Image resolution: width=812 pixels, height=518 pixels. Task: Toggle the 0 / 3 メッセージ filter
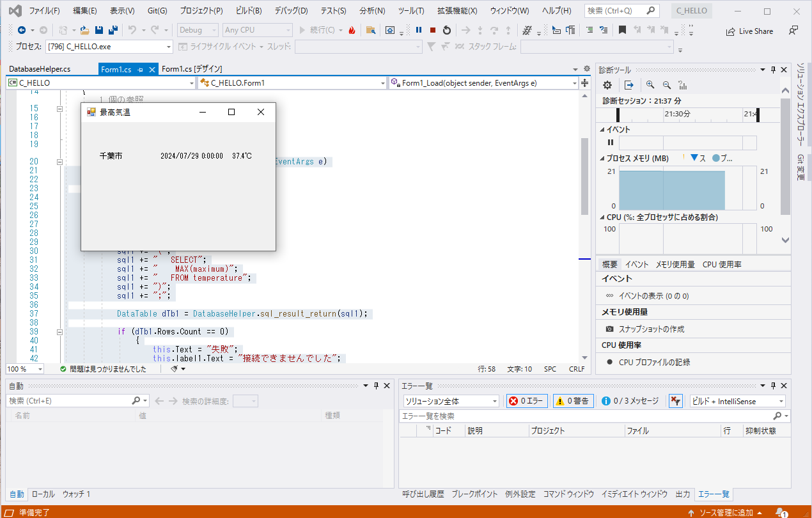tap(629, 401)
